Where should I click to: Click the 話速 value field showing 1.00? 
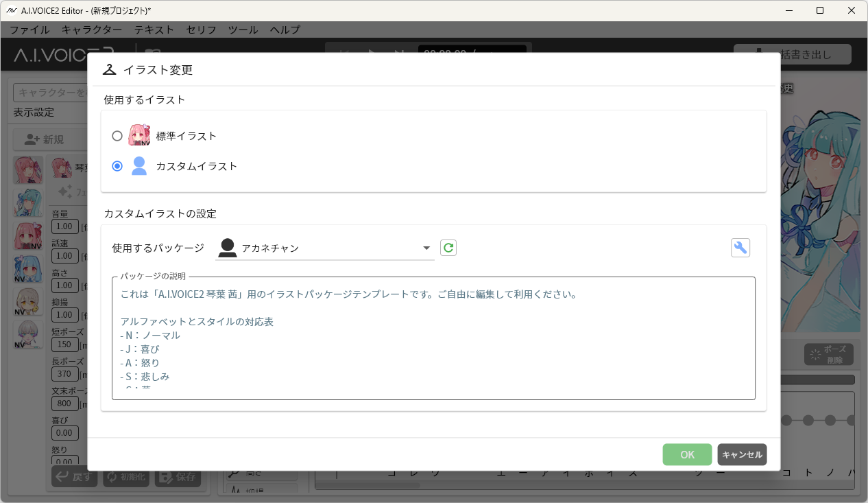click(65, 256)
